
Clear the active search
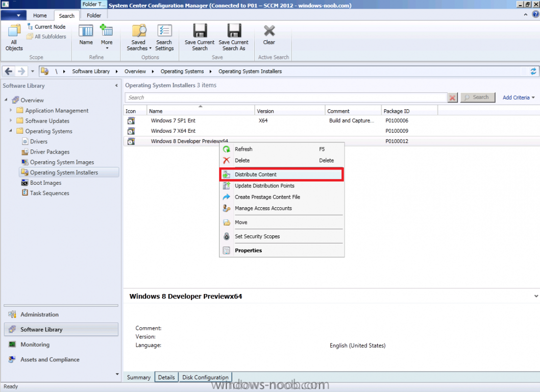pyautogui.click(x=269, y=34)
